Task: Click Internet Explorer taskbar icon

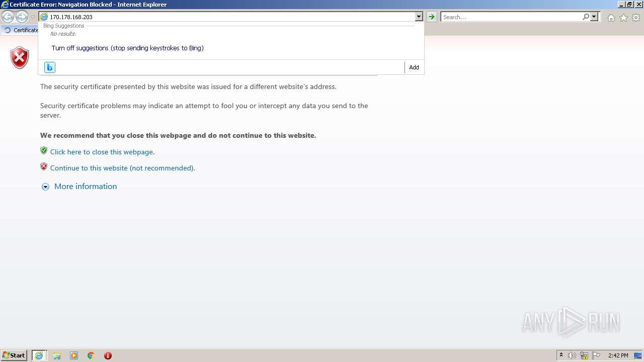Action: (x=39, y=355)
